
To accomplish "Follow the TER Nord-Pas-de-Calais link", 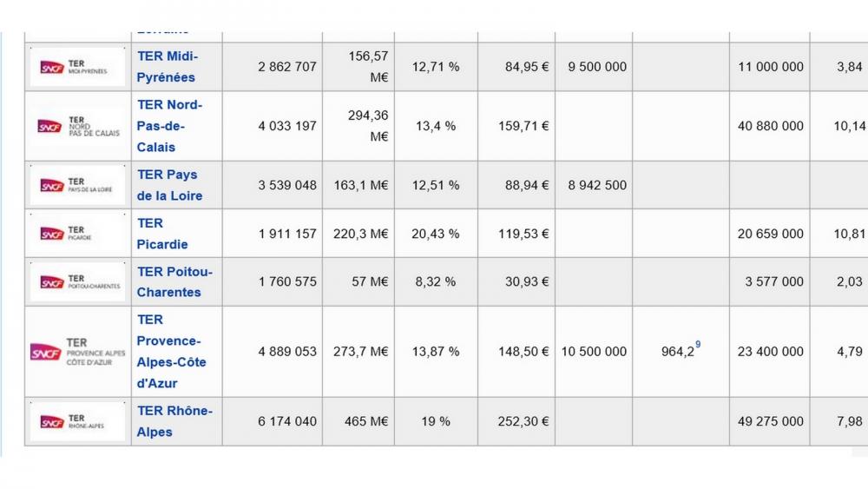I will coord(168,126).
